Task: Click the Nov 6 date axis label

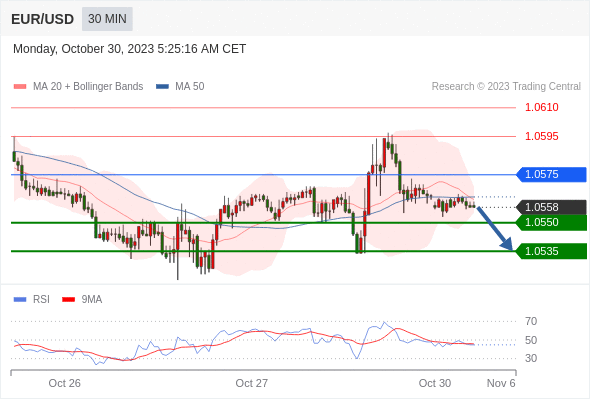Action: [501, 383]
